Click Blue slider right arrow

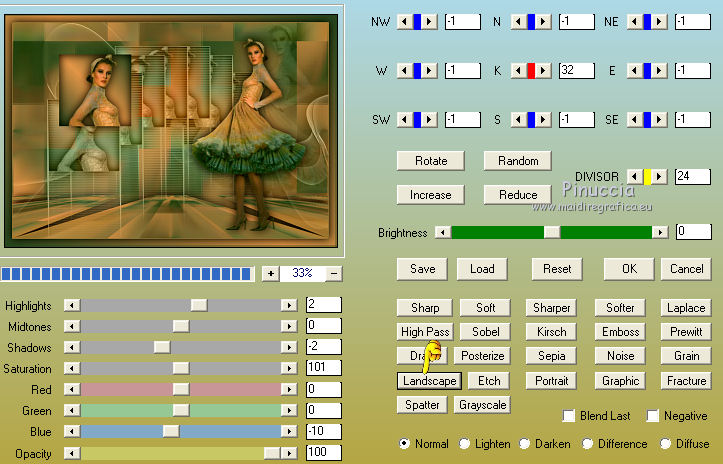289,432
